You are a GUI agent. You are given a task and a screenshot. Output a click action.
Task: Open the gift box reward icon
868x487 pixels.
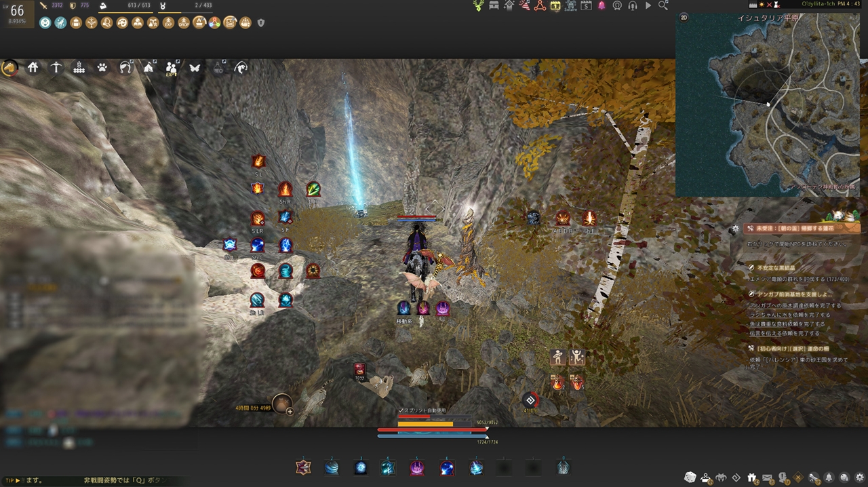(x=752, y=478)
